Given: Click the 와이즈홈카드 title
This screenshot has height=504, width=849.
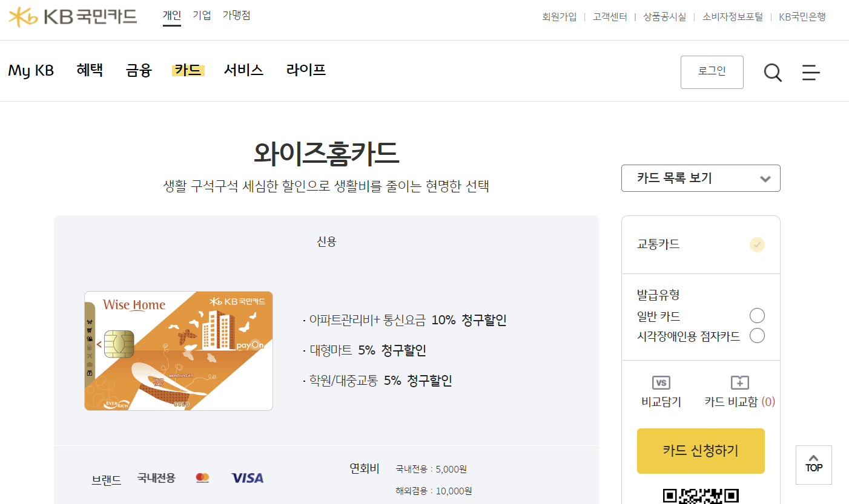Looking at the screenshot, I should [x=326, y=154].
